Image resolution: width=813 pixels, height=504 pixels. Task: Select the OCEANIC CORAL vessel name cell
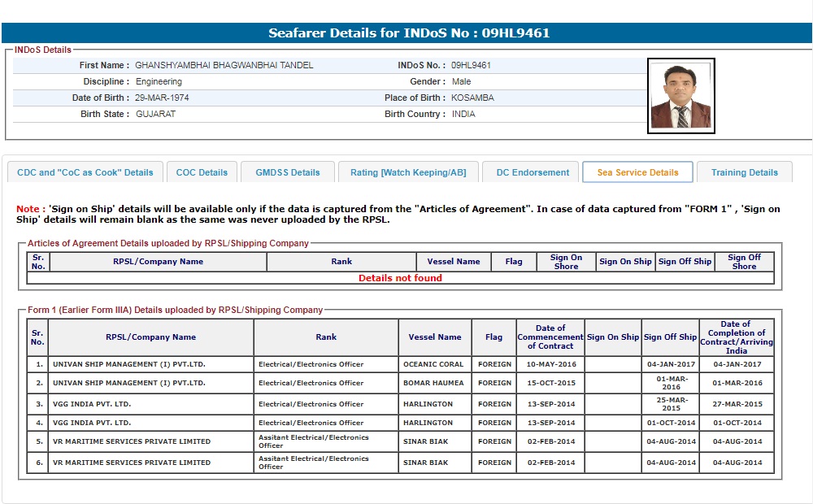(433, 364)
